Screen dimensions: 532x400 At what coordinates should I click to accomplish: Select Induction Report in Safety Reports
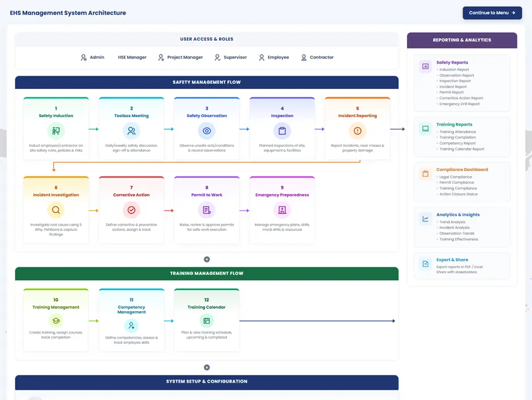tap(454, 69)
